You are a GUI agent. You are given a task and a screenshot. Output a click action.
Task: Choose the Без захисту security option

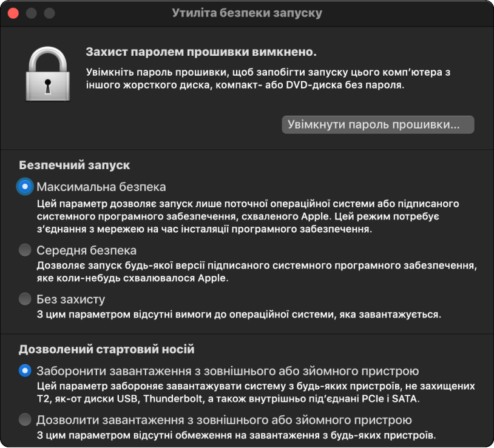(x=24, y=298)
